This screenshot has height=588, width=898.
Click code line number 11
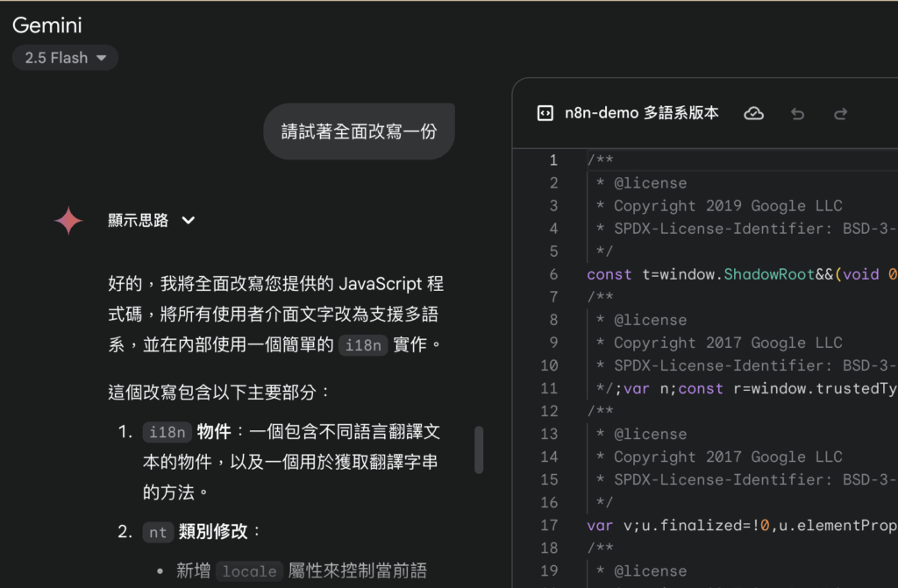click(x=549, y=388)
